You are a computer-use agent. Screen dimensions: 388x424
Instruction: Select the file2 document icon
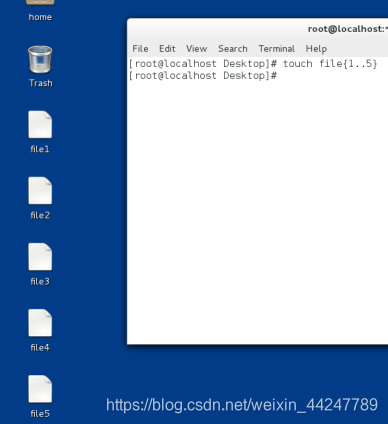point(40,191)
